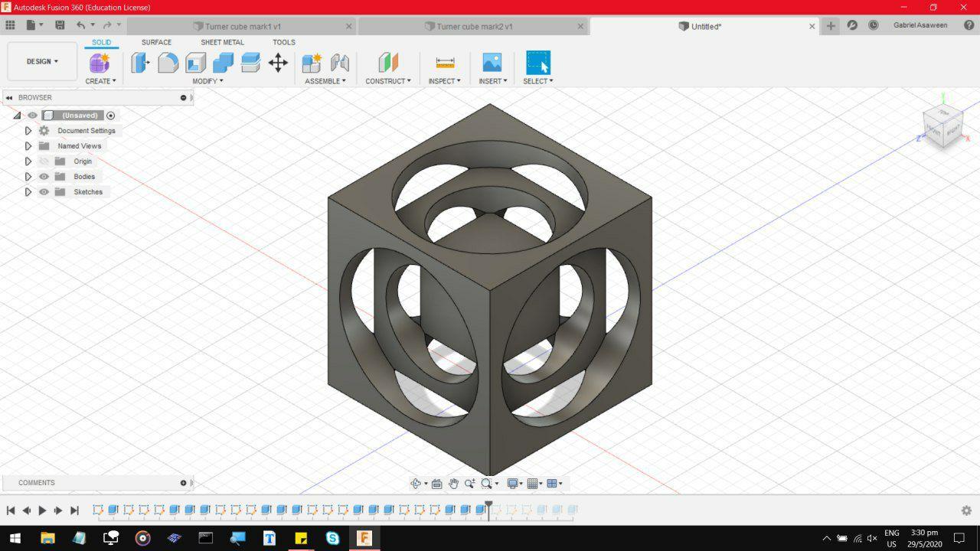The width and height of the screenshot is (980, 551).
Task: Click the Insert image icon
Action: pos(492,63)
